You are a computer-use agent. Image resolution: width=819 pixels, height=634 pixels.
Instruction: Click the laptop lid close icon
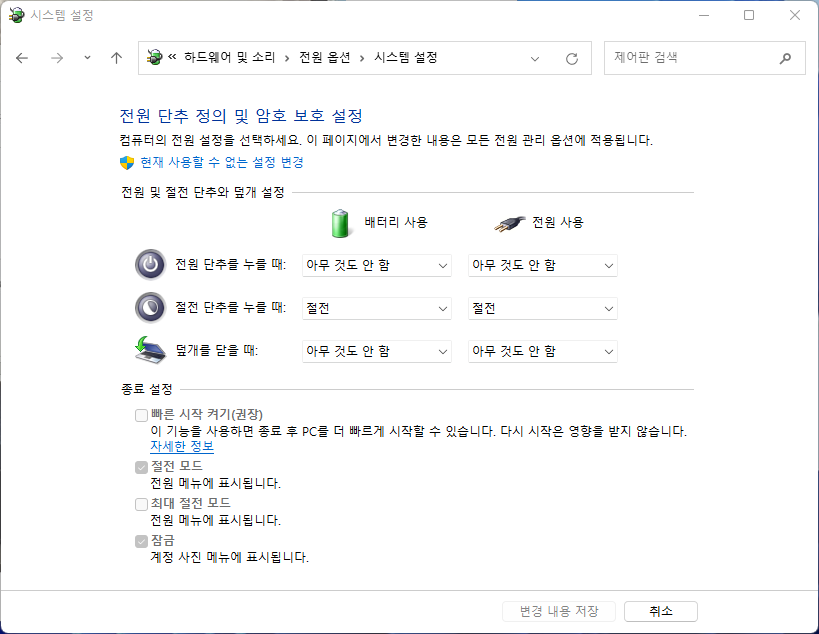[150, 350]
